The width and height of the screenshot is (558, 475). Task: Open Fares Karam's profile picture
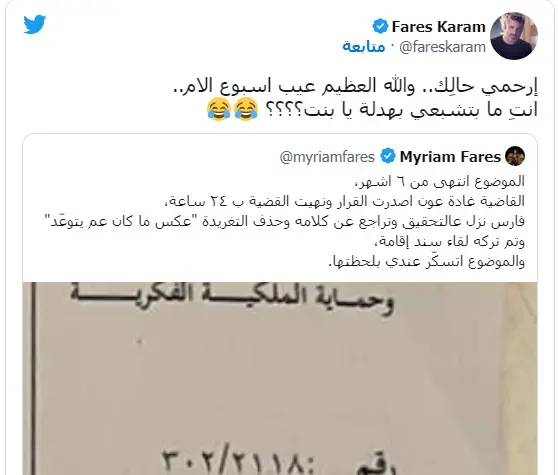(514, 36)
